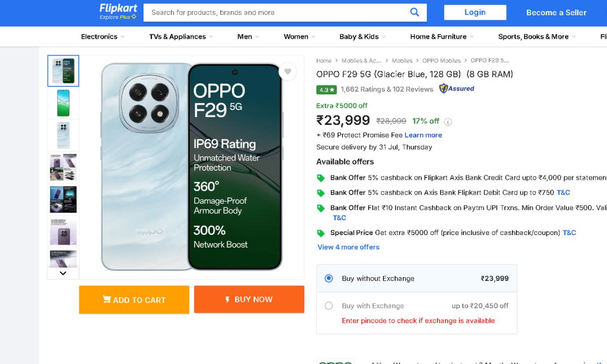The image size is (607, 364).
Task: Select Buy with Exchange option
Action: pyautogui.click(x=329, y=306)
